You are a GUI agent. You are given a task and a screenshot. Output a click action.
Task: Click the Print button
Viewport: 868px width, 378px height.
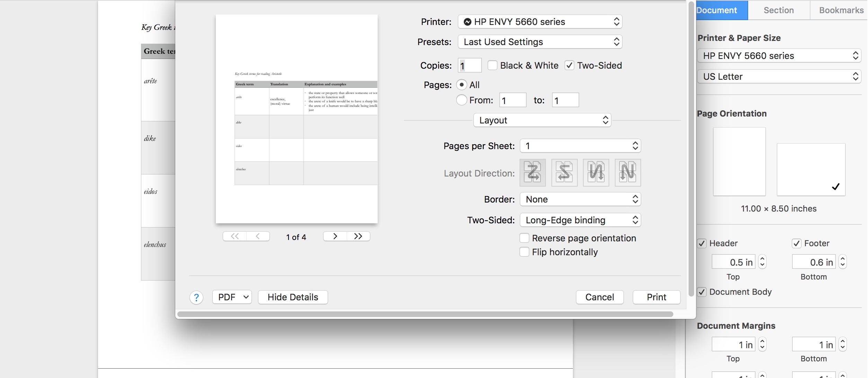point(656,297)
